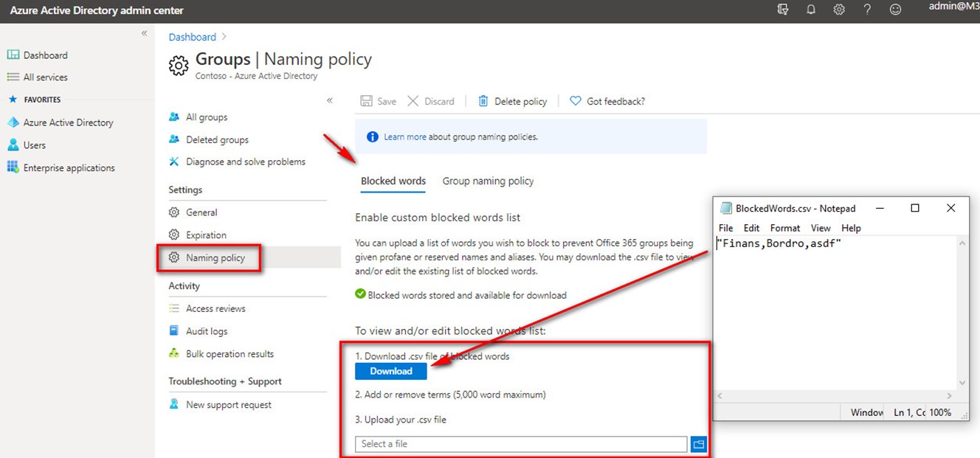Open Dashboard in the left sidebar

[45, 55]
